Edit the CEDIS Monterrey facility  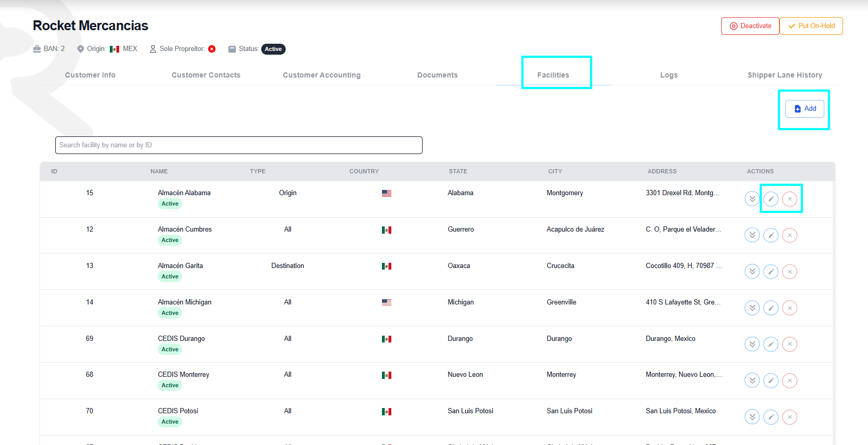(771, 380)
